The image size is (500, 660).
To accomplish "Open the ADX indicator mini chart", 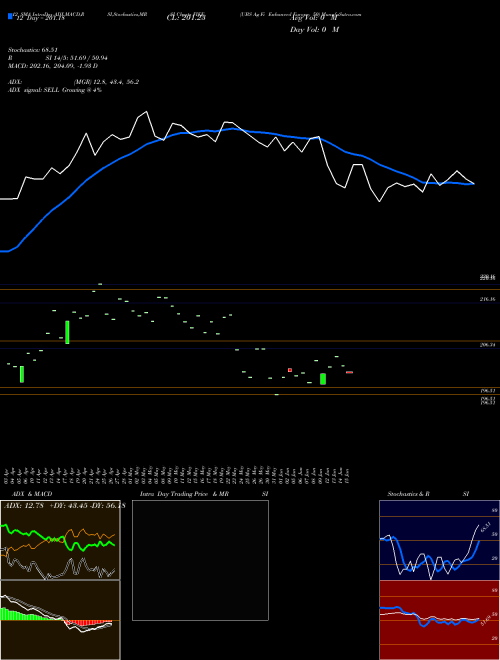I will coord(60,540).
